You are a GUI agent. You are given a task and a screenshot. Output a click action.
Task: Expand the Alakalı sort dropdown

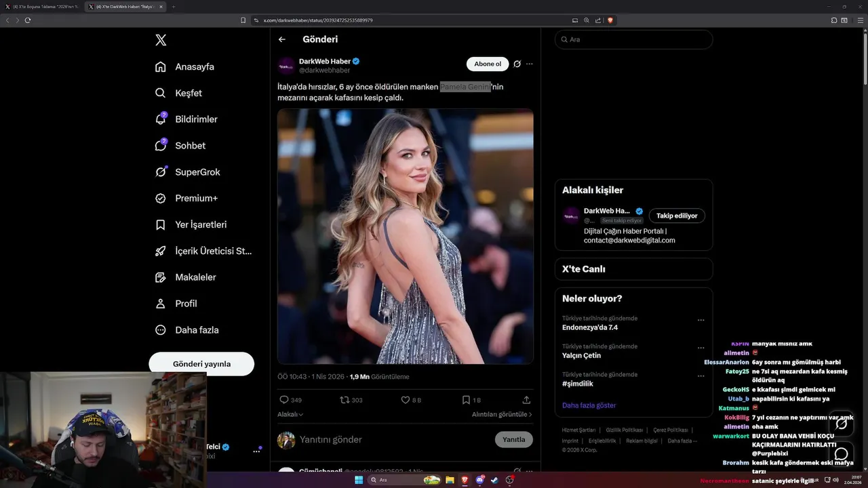[290, 414]
